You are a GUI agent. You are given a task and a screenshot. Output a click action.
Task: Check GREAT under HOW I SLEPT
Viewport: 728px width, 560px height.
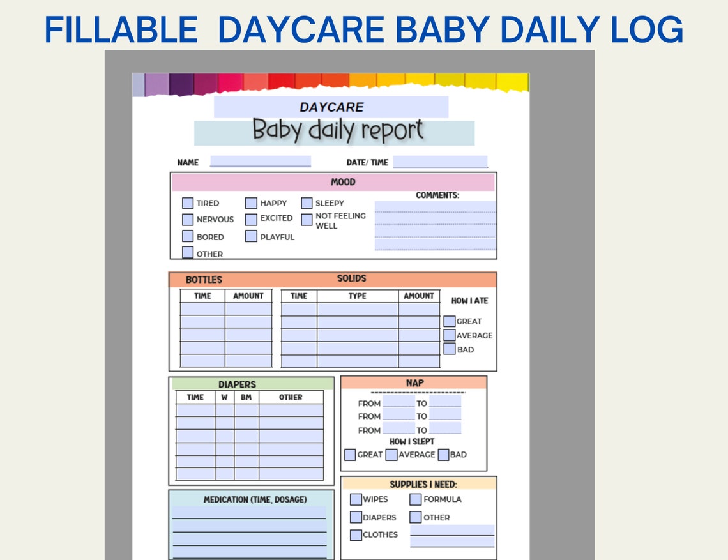(x=349, y=454)
